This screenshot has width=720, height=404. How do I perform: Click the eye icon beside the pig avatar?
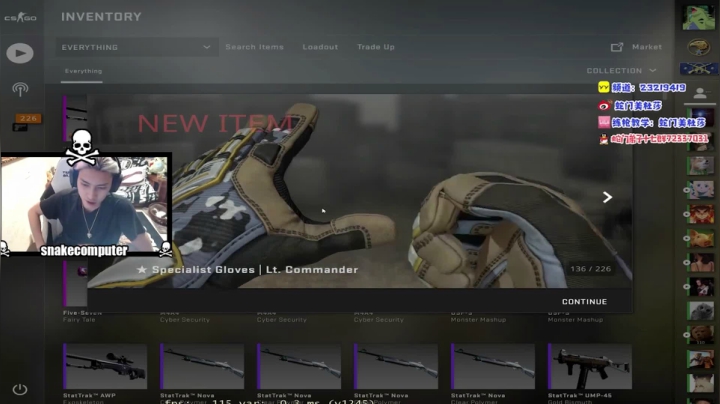[686, 238]
